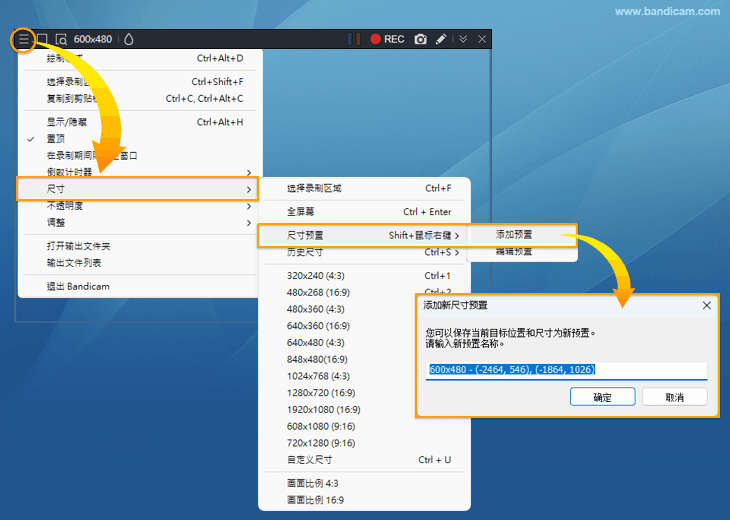Select the 1280x720 (16:9) size
The width and height of the screenshot is (730, 520).
click(x=339, y=393)
